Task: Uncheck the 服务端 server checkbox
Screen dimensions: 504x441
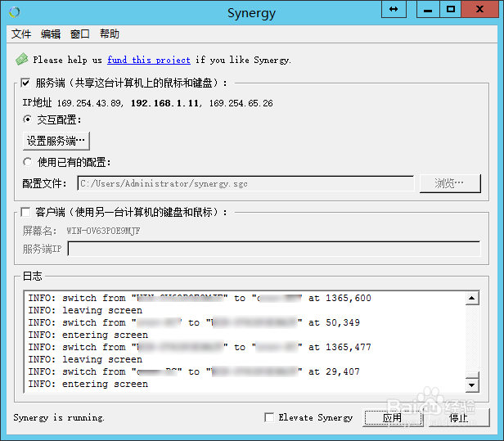Action: point(25,83)
